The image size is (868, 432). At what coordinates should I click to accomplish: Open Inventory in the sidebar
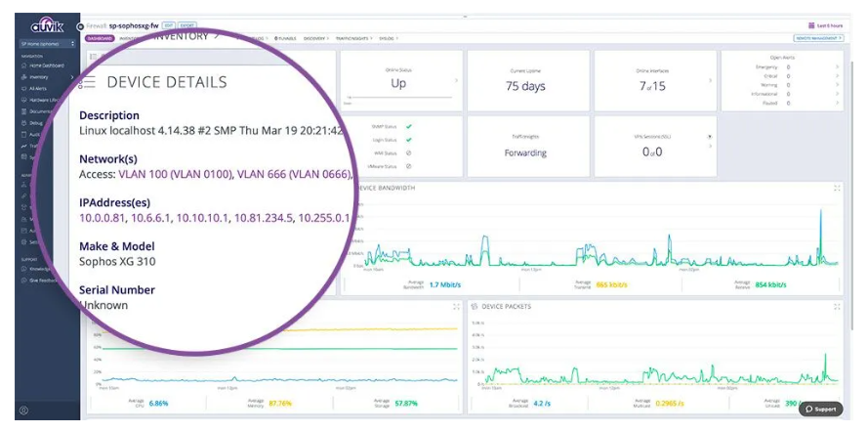(x=39, y=77)
